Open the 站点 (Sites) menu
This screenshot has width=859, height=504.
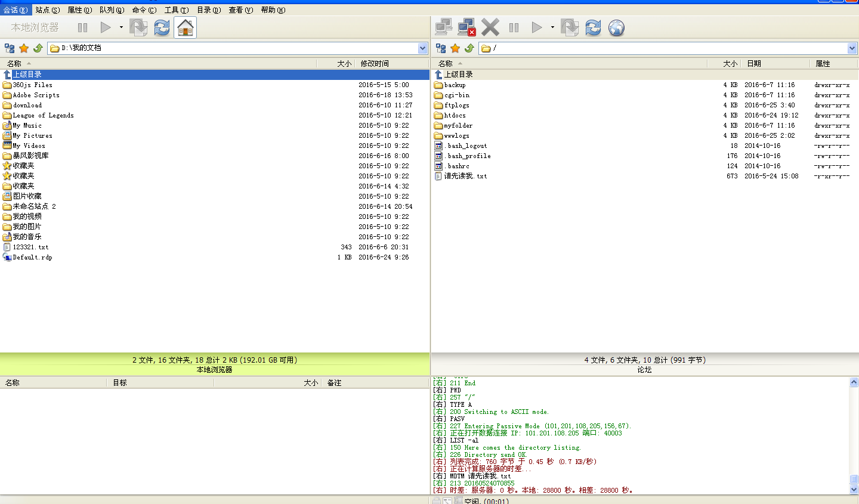47,10
